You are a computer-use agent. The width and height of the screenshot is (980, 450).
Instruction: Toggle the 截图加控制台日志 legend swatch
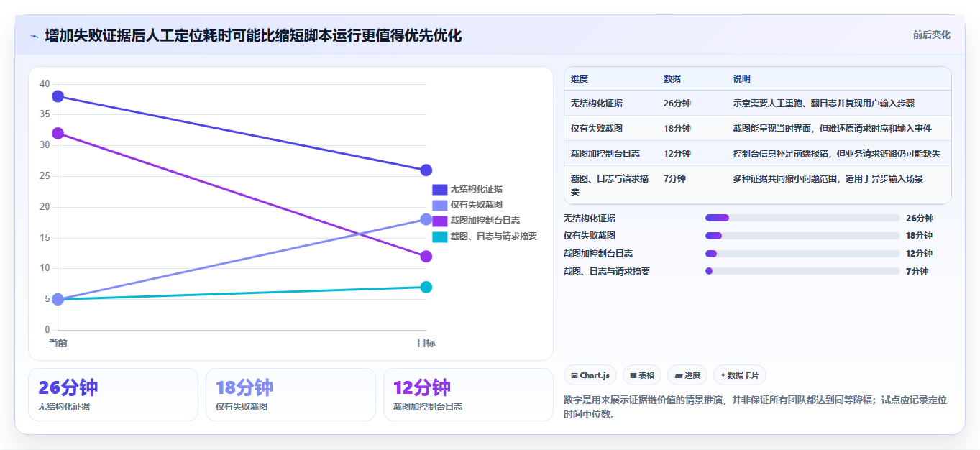point(439,221)
